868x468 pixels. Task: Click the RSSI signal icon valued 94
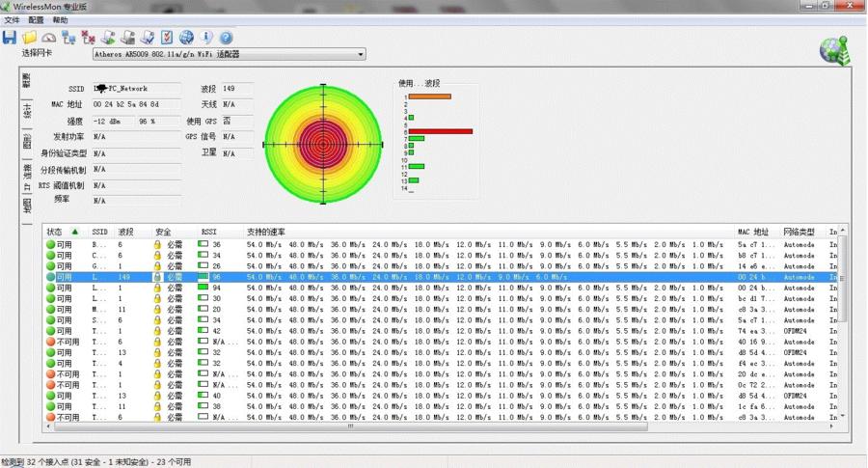tap(203, 288)
